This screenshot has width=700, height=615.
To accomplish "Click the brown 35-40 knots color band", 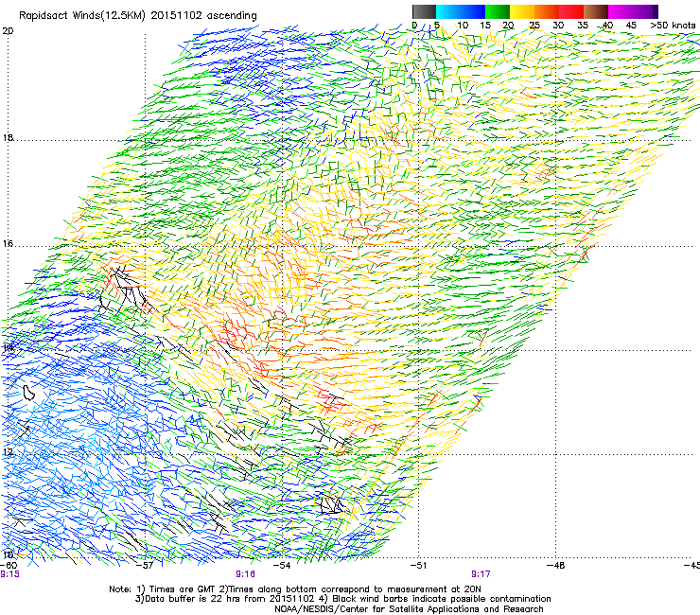I will pyautogui.click(x=596, y=11).
